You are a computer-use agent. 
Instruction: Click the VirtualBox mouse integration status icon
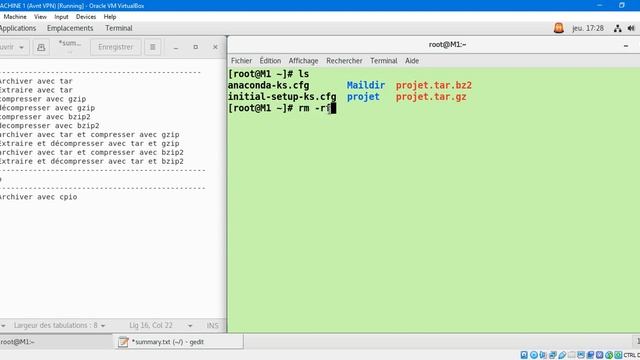[x=609, y=355]
